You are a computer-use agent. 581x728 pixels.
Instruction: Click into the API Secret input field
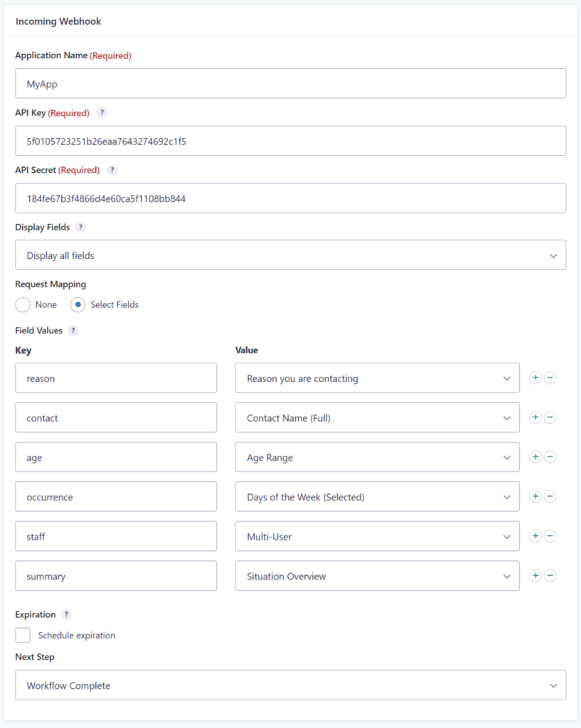290,198
